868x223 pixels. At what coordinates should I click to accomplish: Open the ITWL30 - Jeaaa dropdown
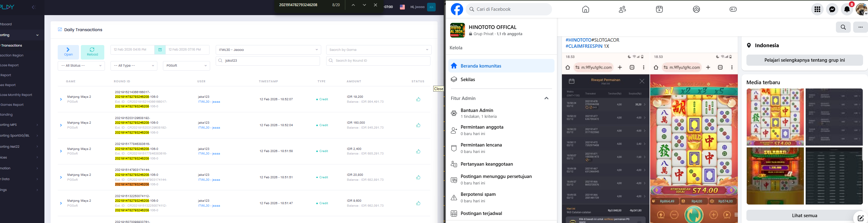(x=268, y=50)
